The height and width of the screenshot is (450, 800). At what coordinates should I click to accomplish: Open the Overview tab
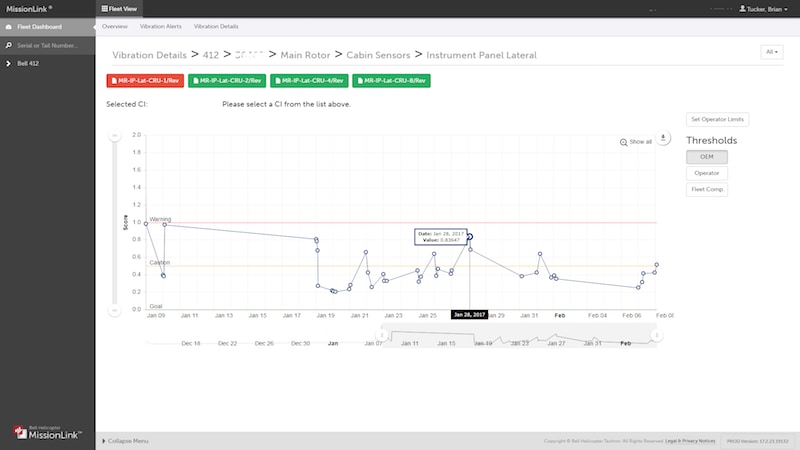point(115,25)
